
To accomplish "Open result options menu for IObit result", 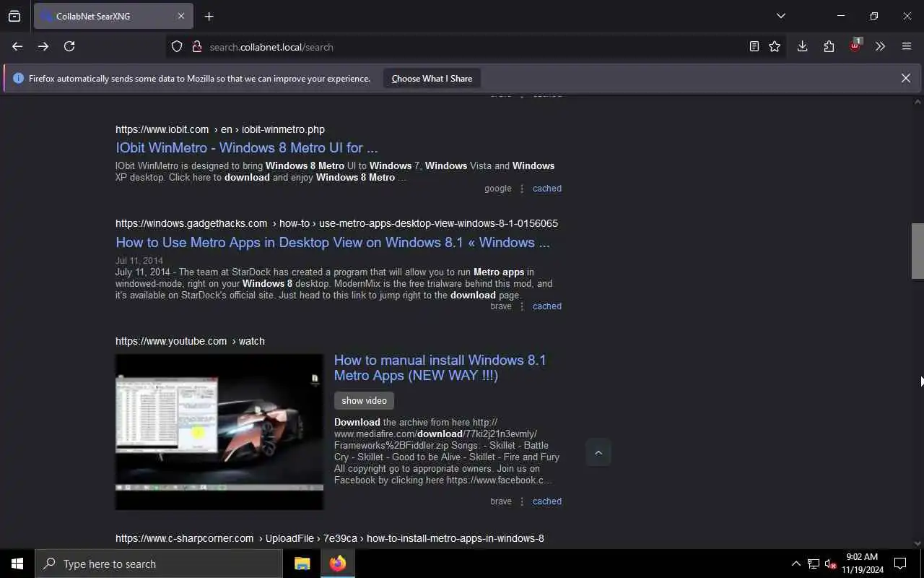I will pos(522,188).
